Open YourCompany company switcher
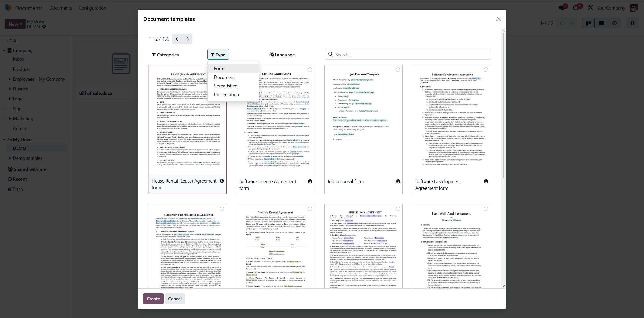The image size is (644, 318). (611, 8)
